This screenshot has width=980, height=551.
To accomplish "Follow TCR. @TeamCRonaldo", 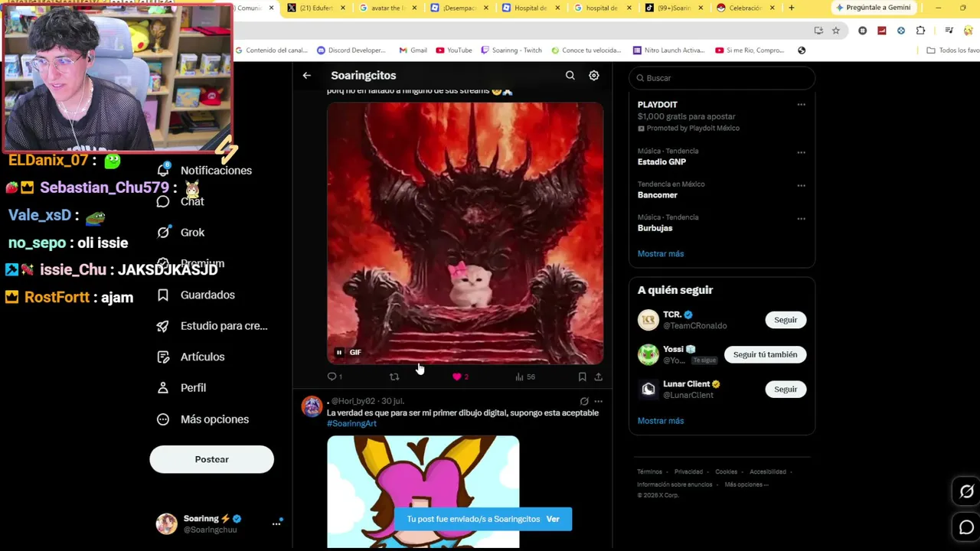I will point(786,320).
